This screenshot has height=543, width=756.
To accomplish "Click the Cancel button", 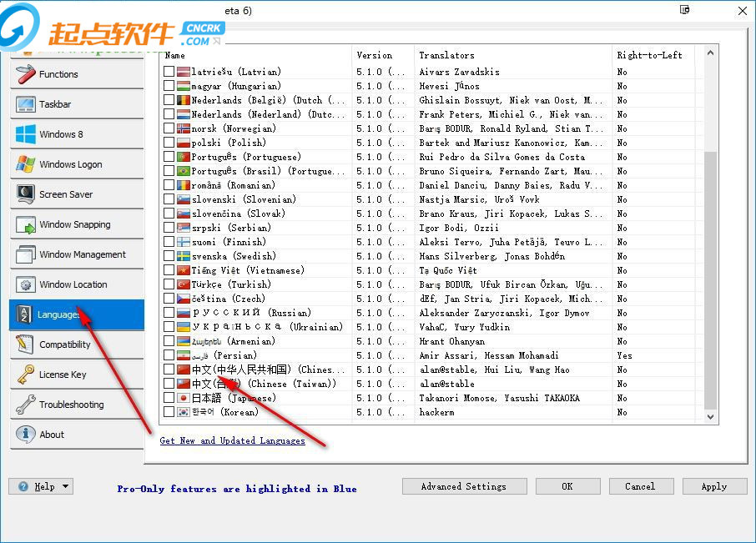I will click(641, 486).
